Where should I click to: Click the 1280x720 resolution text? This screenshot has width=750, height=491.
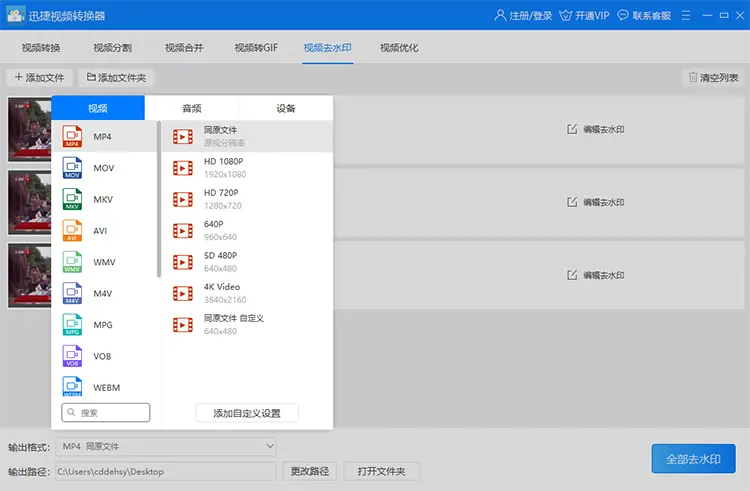(x=223, y=206)
